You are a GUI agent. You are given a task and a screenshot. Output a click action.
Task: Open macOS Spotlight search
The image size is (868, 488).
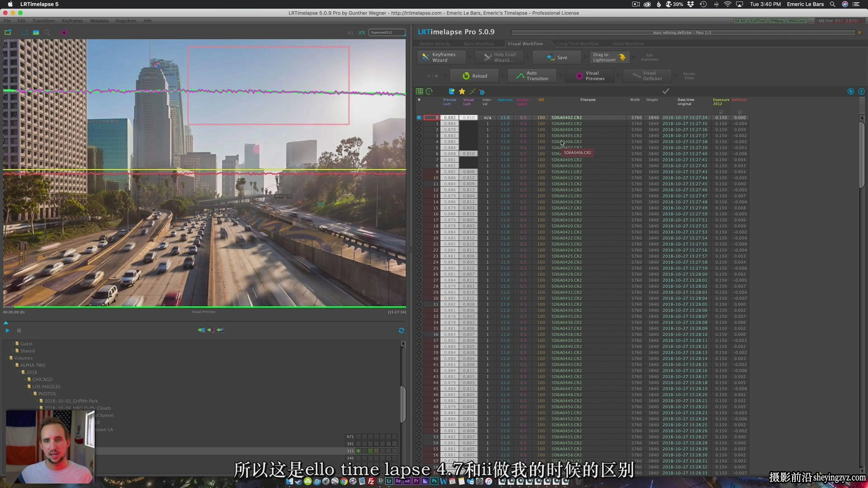(832, 4)
